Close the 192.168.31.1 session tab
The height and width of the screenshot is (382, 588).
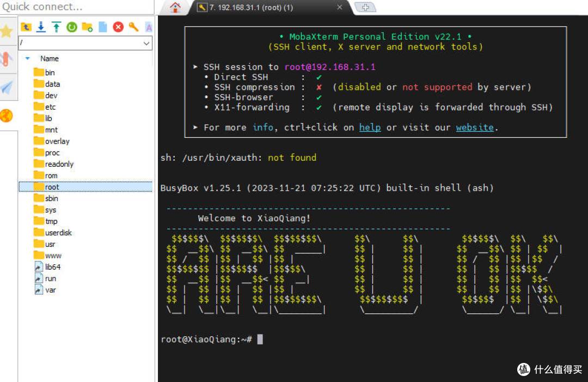(x=339, y=7)
